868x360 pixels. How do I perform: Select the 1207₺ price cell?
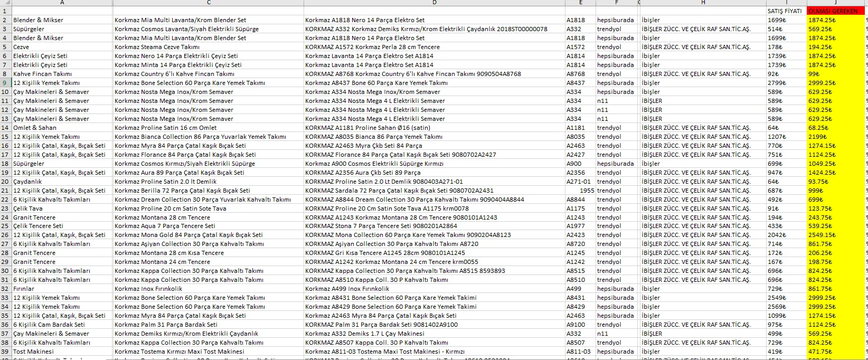pyautogui.click(x=787, y=137)
